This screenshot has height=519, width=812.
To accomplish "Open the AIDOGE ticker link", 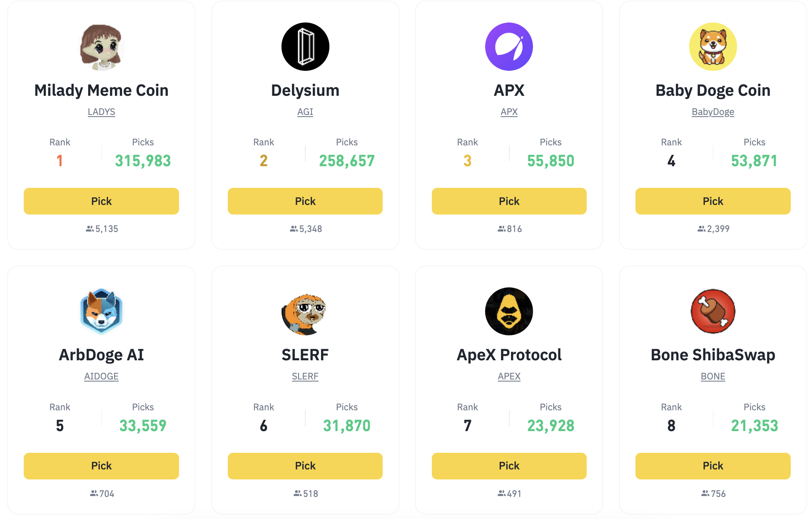I will (x=101, y=377).
